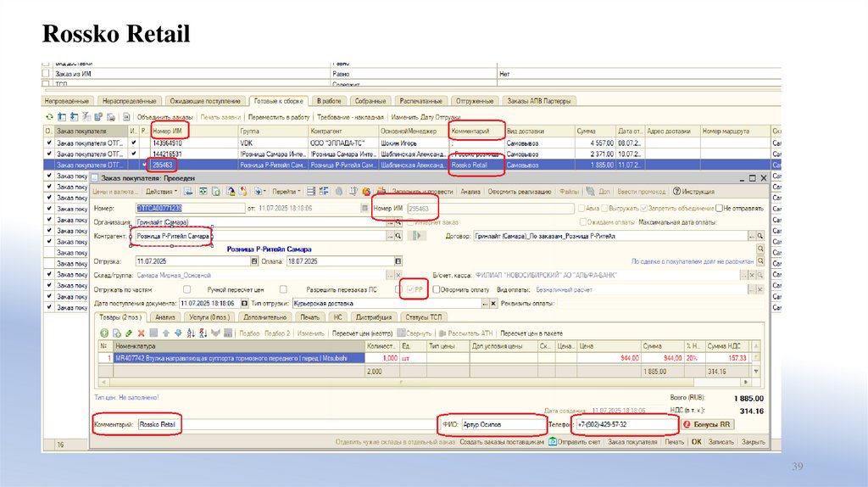This screenshot has width=868, height=487.
Task: Open the Перейти dropdown menu
Action: point(287,192)
